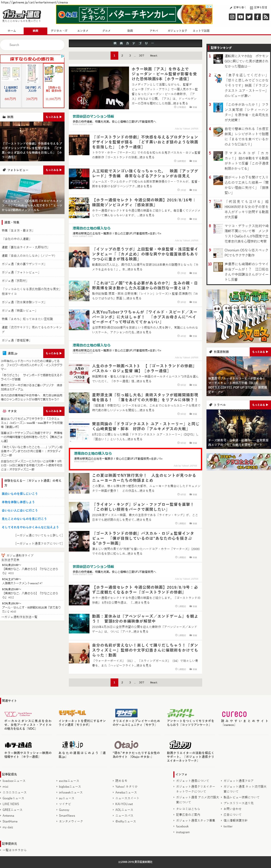Open the Otajo logo link
Viewport: 271px width, 868px height.
(126, 745)
